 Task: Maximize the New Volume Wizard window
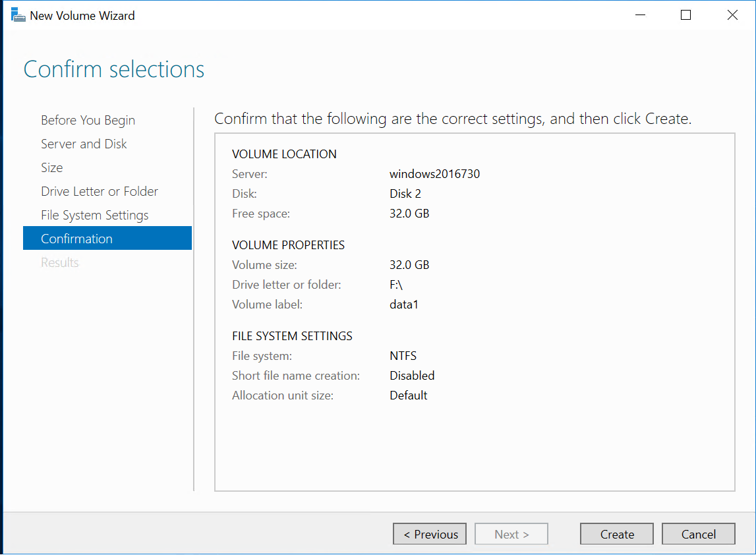(x=685, y=15)
